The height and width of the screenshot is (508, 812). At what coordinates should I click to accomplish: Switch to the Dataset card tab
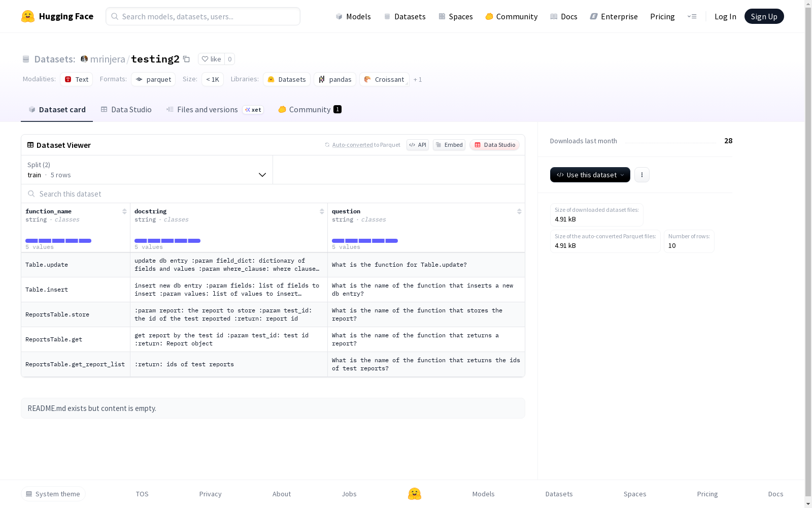57,110
